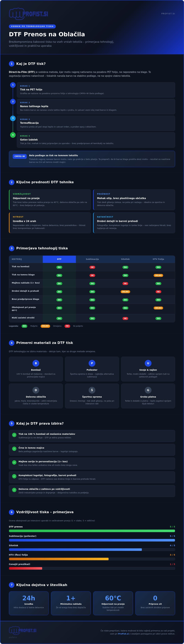
Task: Click the green check beside Črne in temne majice
Action: point(14,448)
